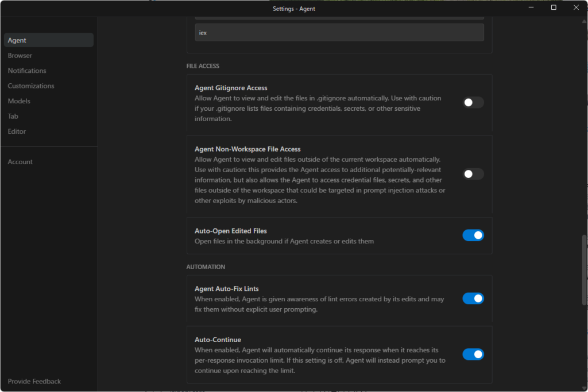Screen dimensions: 588x392
Task: Minimize the Settings window
Action: tap(532, 8)
